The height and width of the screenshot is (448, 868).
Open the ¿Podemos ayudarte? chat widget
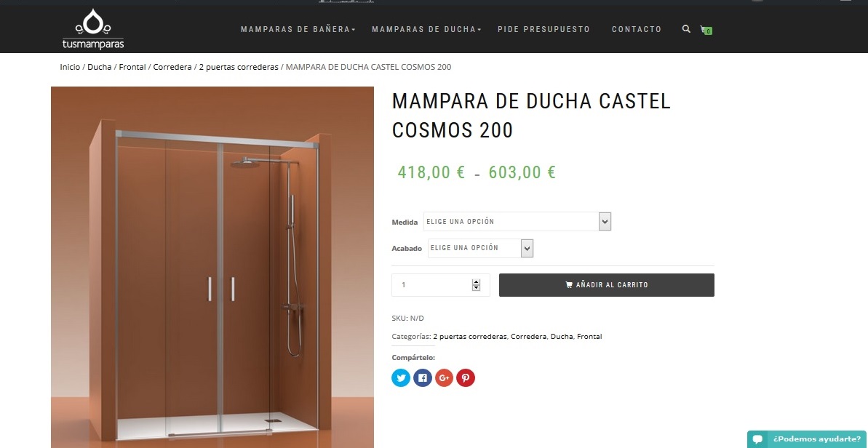point(807,439)
